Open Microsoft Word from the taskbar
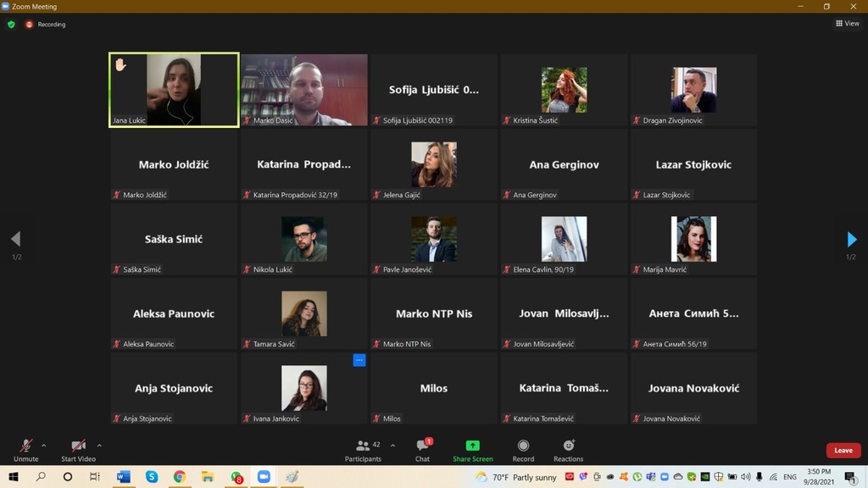 (x=124, y=476)
